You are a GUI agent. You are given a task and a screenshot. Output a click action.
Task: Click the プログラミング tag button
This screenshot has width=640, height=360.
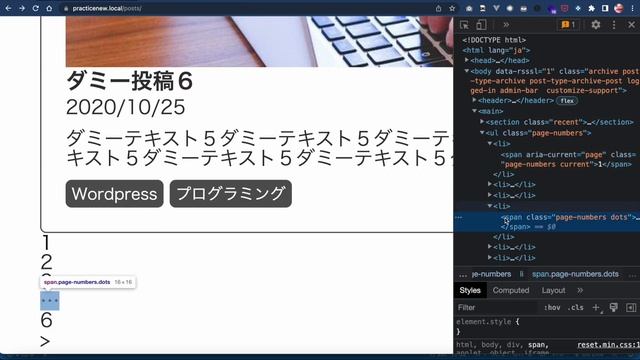point(231,193)
